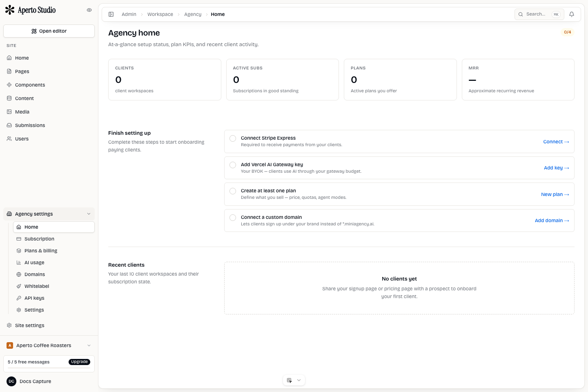588x392 pixels.
Task: Click the '5 / 5 free messages' text
Action: (x=29, y=362)
